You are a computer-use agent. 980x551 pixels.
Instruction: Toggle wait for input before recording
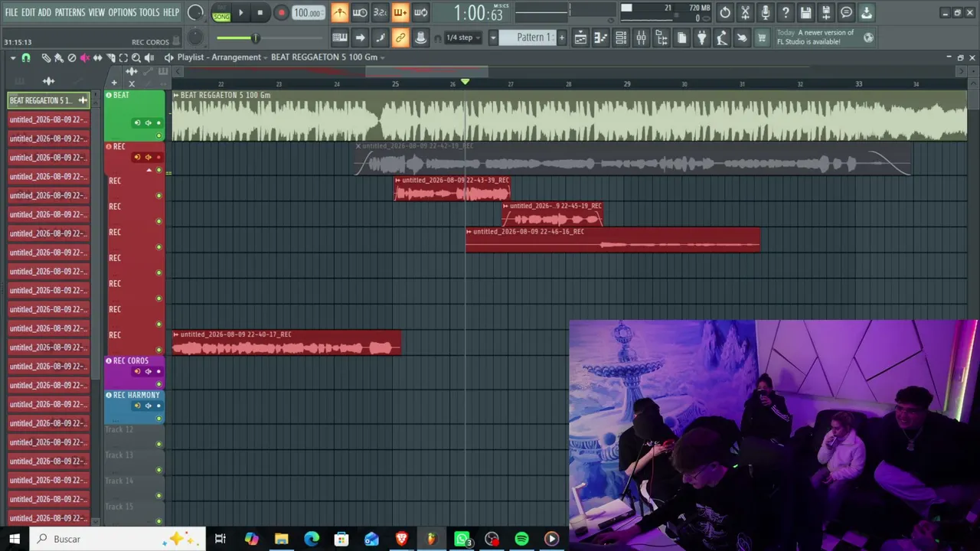point(360,12)
